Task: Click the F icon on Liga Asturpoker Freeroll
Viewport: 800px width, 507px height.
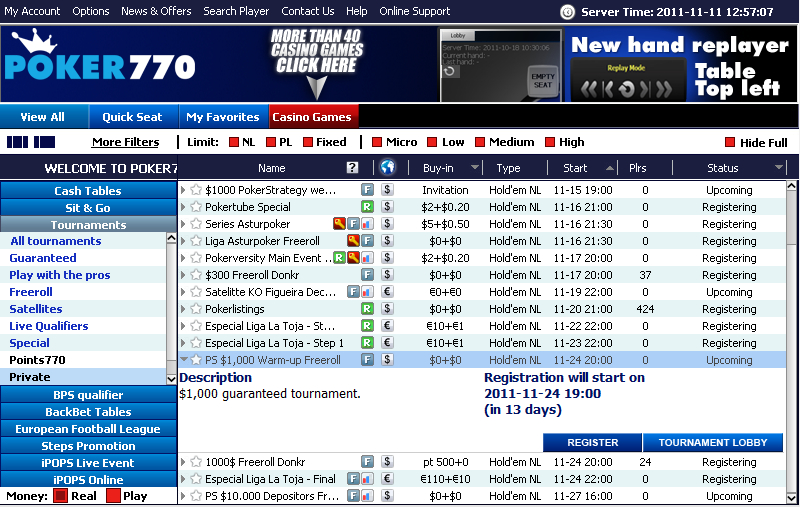Action: click(x=367, y=240)
